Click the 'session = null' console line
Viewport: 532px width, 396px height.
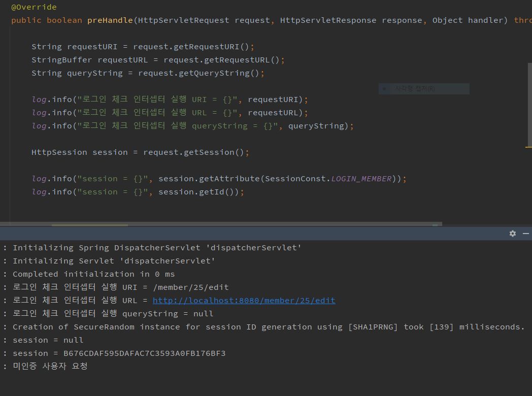point(48,340)
